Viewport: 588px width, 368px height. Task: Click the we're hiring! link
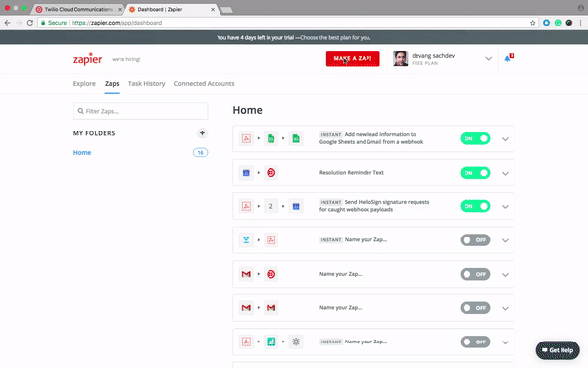[x=126, y=59]
